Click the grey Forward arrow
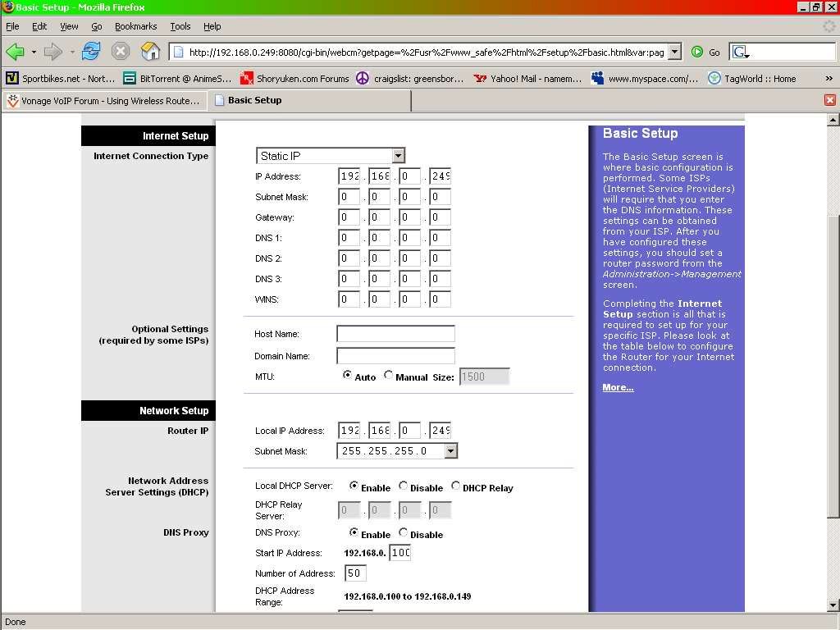This screenshot has height=630, width=840. 52,52
